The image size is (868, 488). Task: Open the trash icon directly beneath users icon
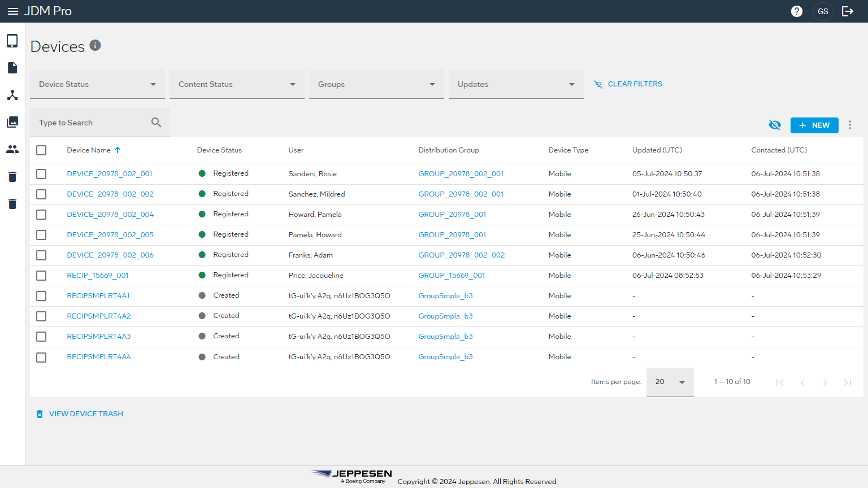click(x=12, y=177)
